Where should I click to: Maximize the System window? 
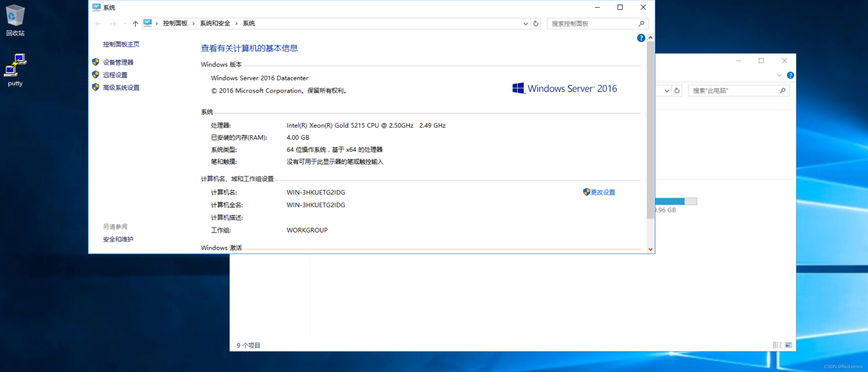tap(620, 7)
